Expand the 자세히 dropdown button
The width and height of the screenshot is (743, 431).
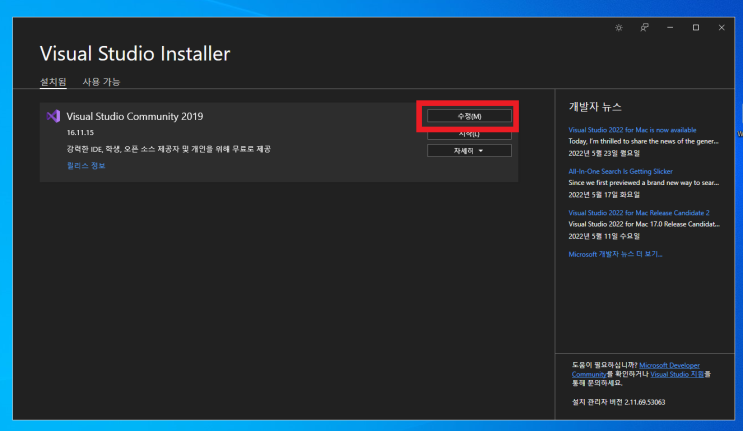click(469, 151)
